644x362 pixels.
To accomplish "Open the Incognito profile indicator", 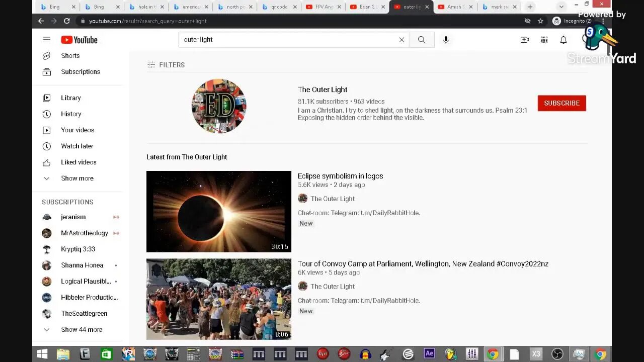I will coord(572,21).
